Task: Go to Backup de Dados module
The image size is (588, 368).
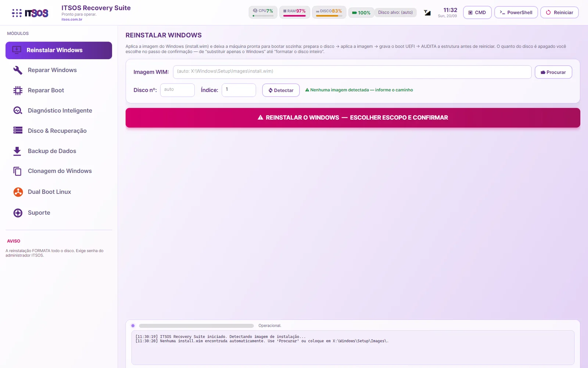Action: (59, 151)
